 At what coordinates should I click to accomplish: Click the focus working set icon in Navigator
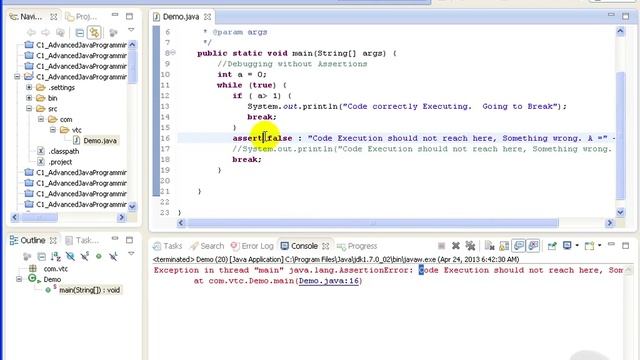113,32
